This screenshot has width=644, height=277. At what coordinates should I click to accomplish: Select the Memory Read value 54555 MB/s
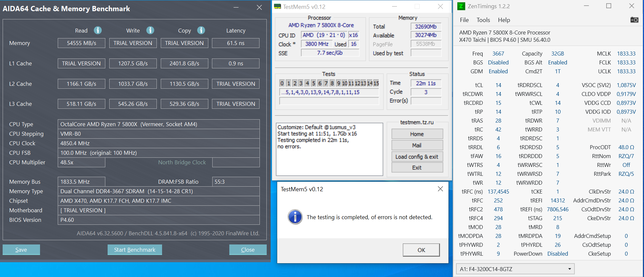point(81,43)
